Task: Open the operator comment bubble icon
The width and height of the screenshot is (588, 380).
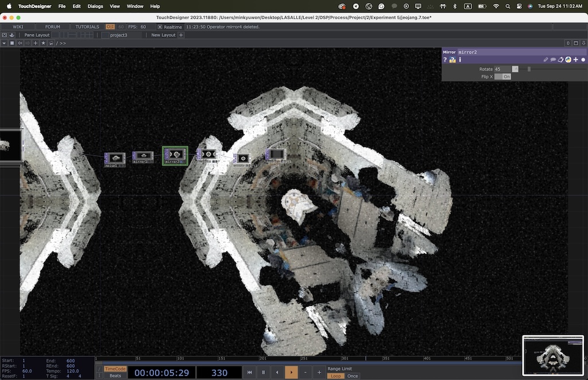Action: click(x=553, y=60)
